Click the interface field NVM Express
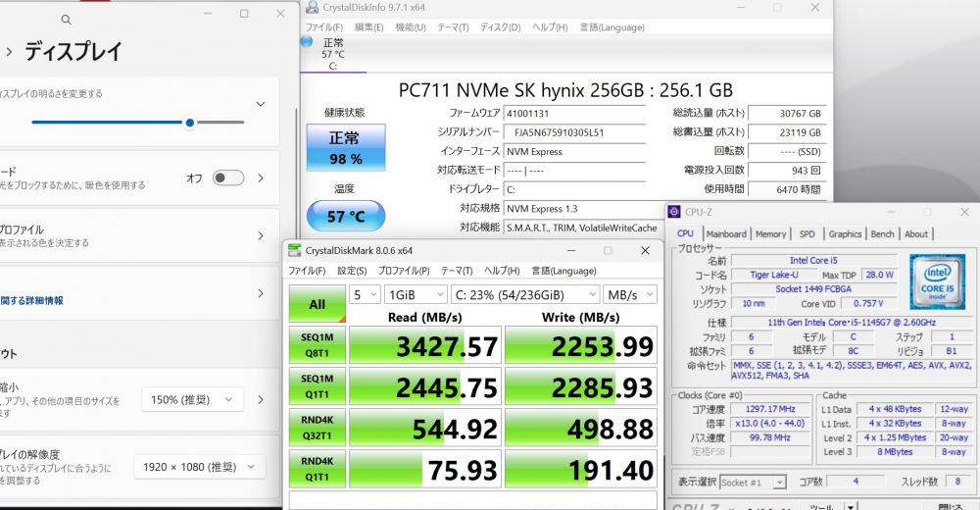Screen dimensions: 980x510 point(574,151)
